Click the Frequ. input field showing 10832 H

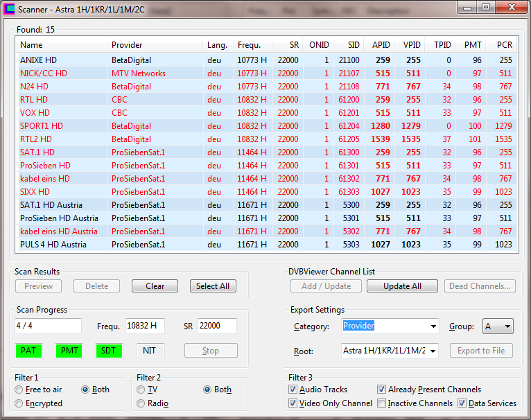(x=145, y=326)
